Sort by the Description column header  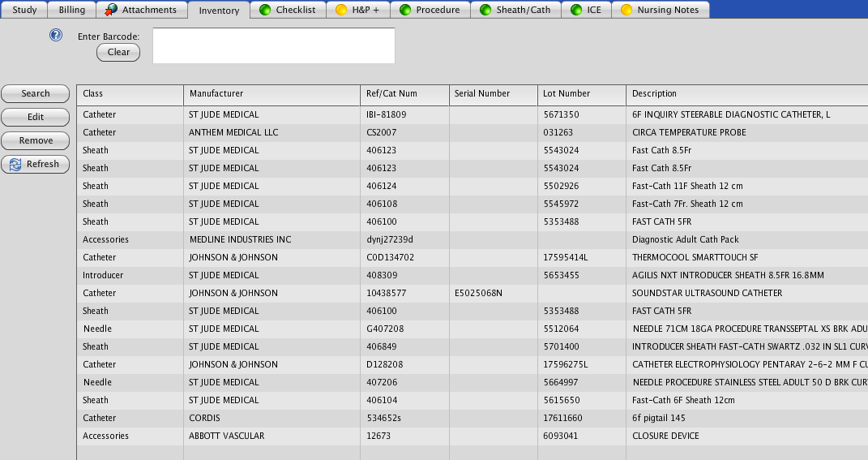(x=746, y=95)
